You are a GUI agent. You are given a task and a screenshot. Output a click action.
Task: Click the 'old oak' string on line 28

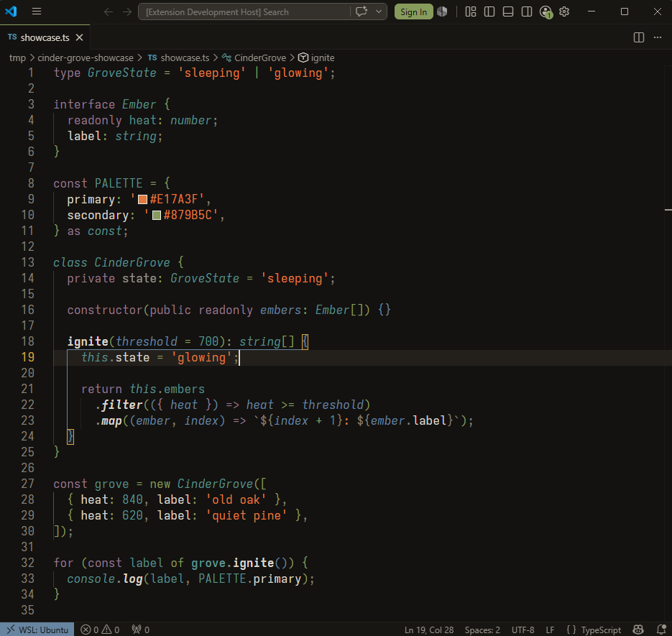(x=236, y=499)
